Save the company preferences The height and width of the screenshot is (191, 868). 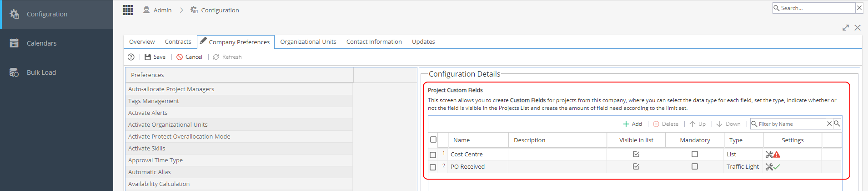(155, 57)
